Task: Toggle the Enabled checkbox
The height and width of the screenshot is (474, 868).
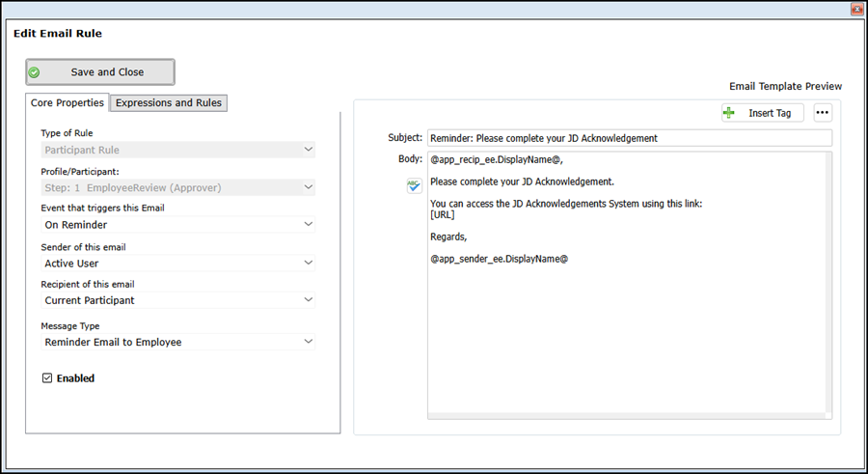Action: coord(47,378)
